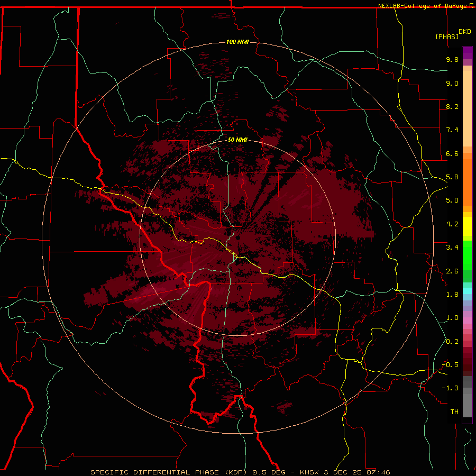
Task: Click the -0.5 color scale value
Action: (x=450, y=365)
